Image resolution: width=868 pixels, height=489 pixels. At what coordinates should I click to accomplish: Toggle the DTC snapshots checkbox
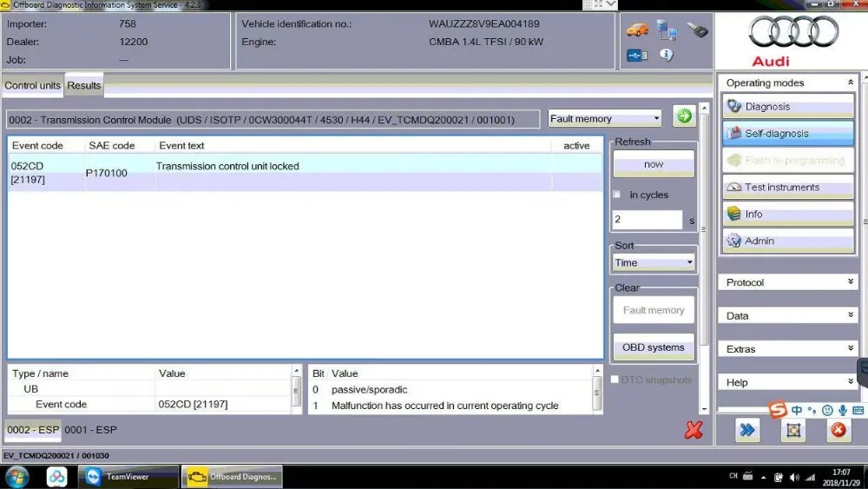(615, 380)
